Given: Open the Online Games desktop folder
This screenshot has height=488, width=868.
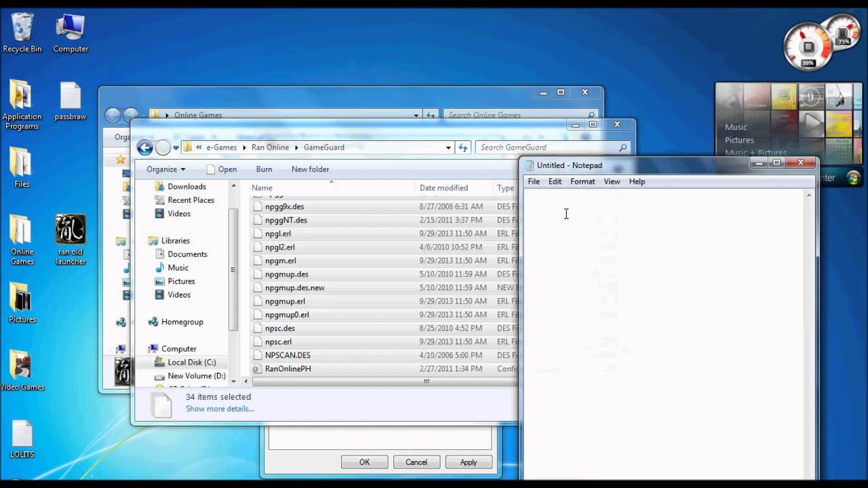Looking at the screenshot, I should point(22,241).
